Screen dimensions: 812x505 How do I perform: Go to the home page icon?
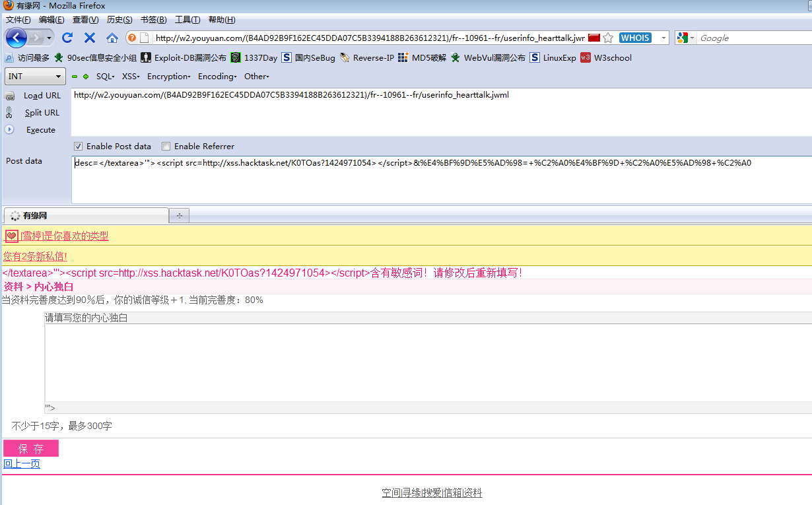tap(112, 38)
